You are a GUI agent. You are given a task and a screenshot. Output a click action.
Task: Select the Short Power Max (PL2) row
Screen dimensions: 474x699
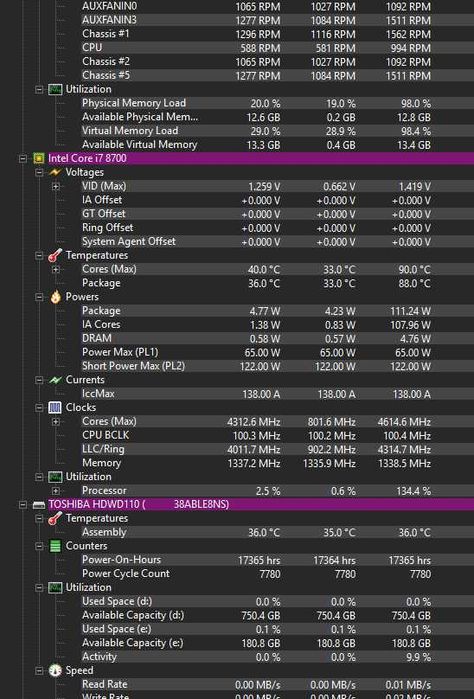[277, 366]
